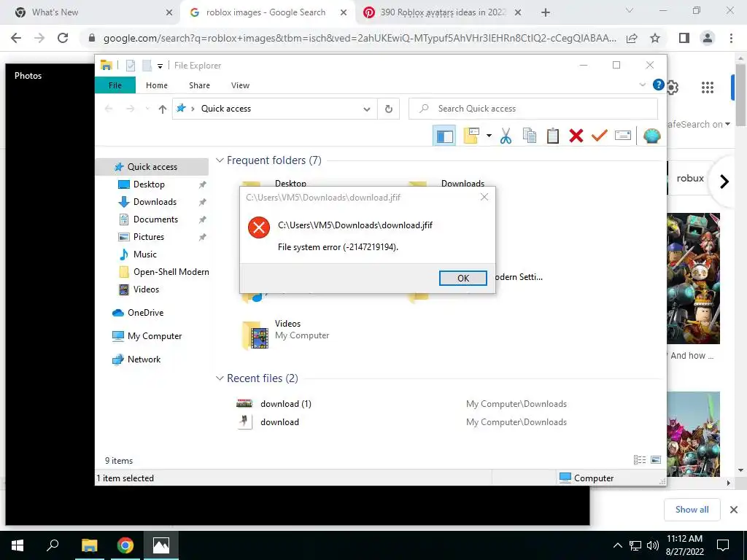Go back in Chrome

(x=16, y=38)
